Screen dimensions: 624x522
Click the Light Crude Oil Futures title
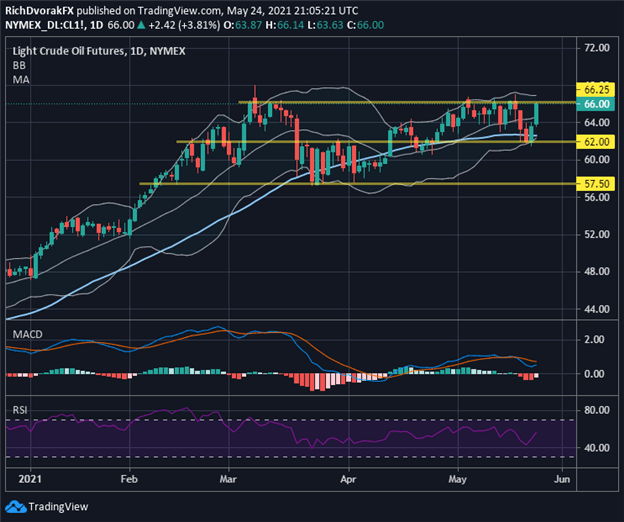coord(68,51)
